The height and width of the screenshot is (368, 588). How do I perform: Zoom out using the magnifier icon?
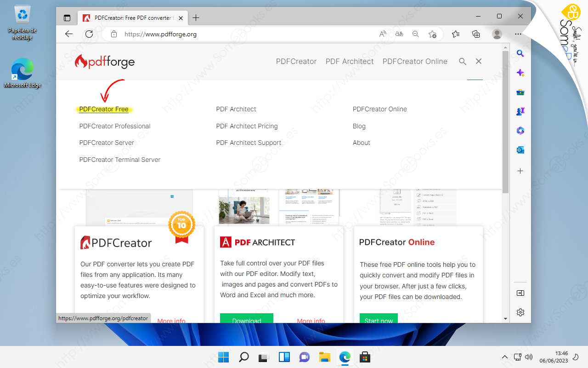(x=416, y=34)
